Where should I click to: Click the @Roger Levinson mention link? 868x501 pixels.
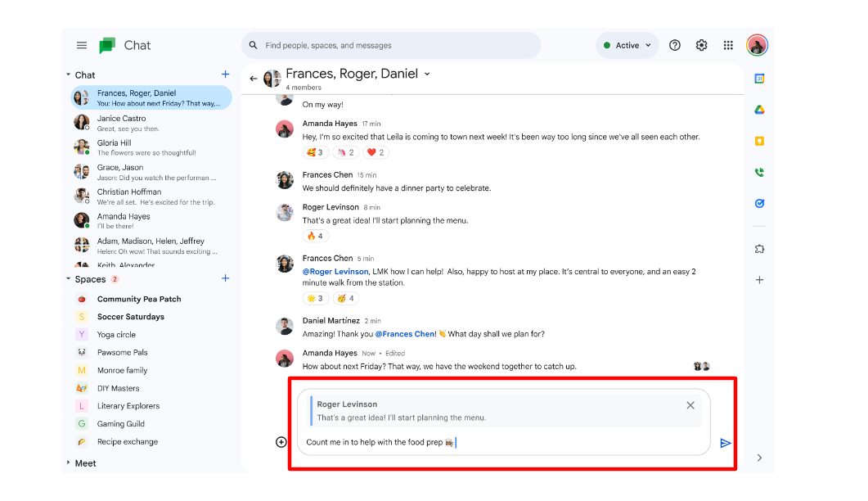click(335, 272)
